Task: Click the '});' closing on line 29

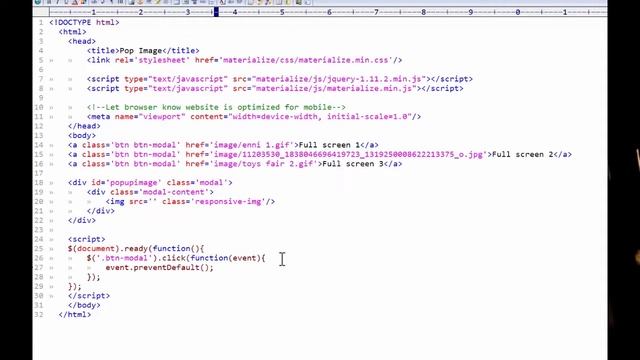Action: (x=75, y=286)
